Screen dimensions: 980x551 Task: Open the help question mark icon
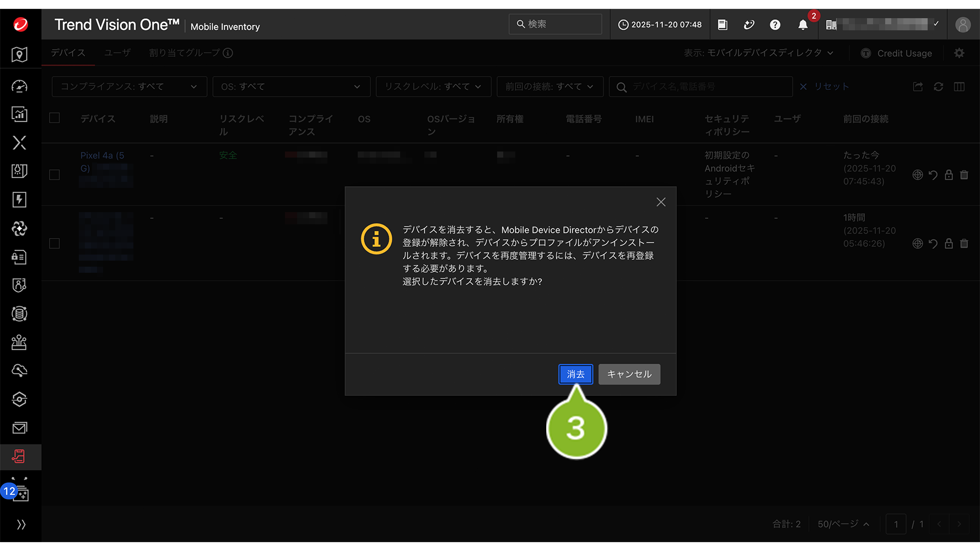[775, 25]
